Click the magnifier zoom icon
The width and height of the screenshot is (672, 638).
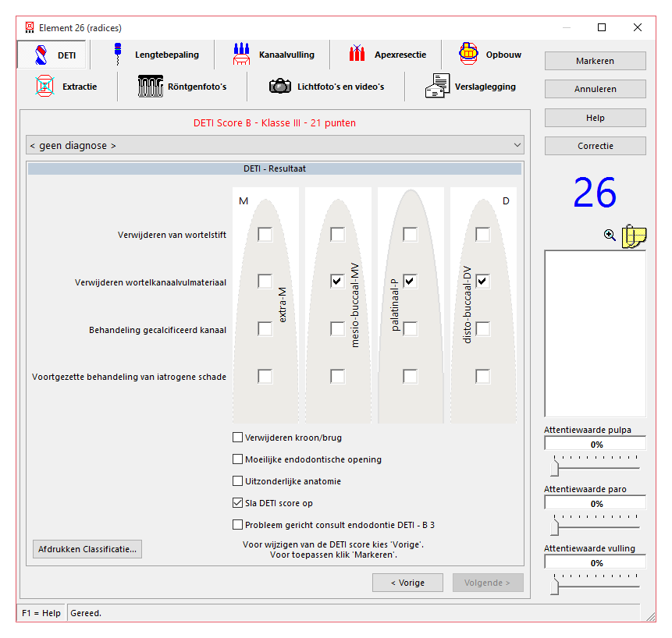(610, 235)
